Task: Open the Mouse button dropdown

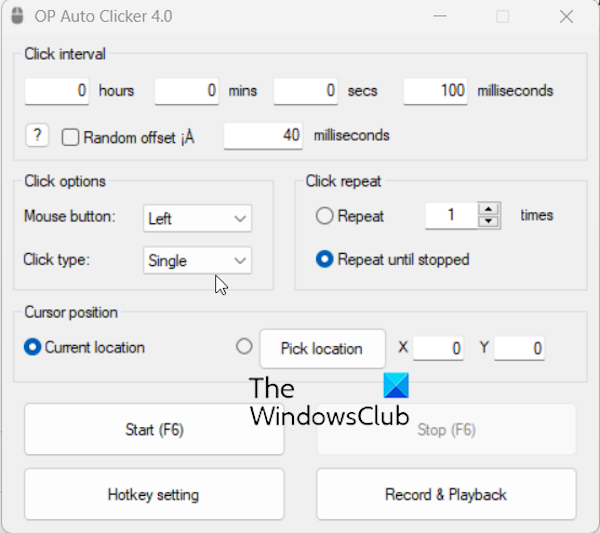Action: point(198,217)
